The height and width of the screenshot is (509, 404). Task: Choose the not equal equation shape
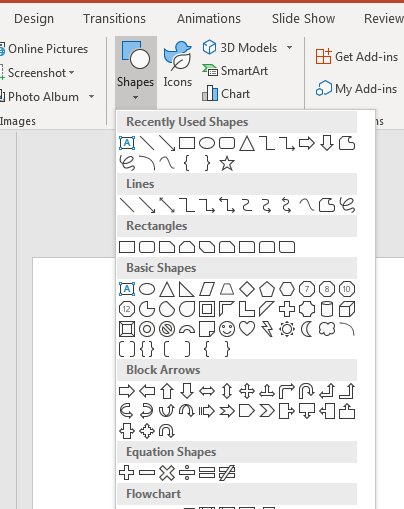[x=227, y=473]
